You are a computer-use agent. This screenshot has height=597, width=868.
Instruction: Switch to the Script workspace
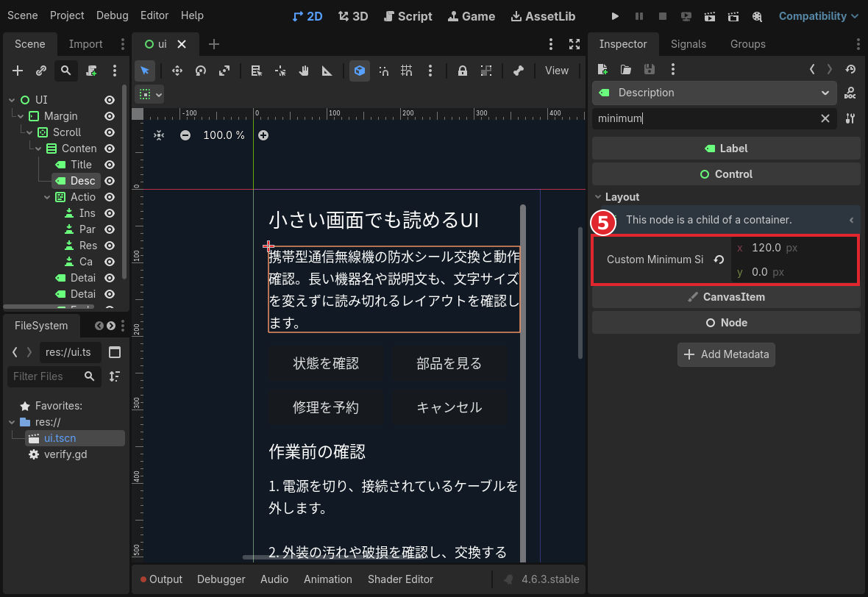tap(408, 16)
